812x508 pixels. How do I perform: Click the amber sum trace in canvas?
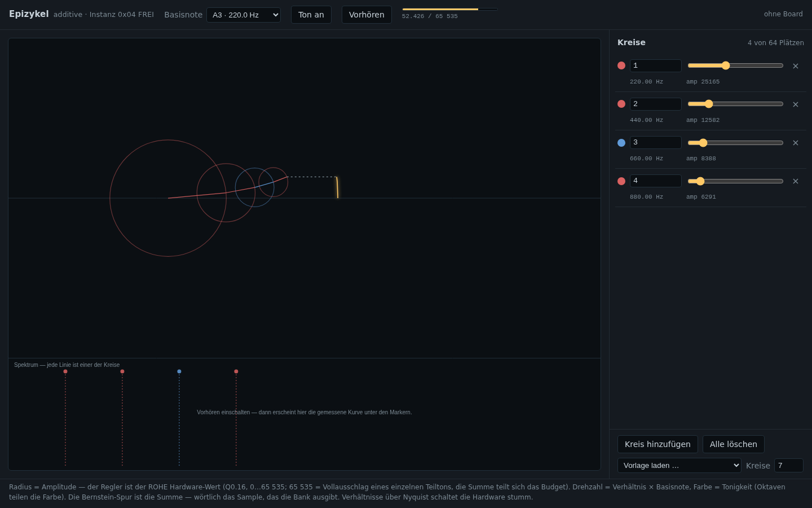(337, 187)
